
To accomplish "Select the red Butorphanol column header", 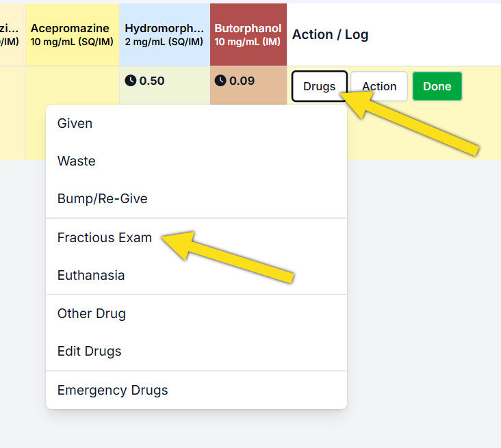I will (248, 35).
